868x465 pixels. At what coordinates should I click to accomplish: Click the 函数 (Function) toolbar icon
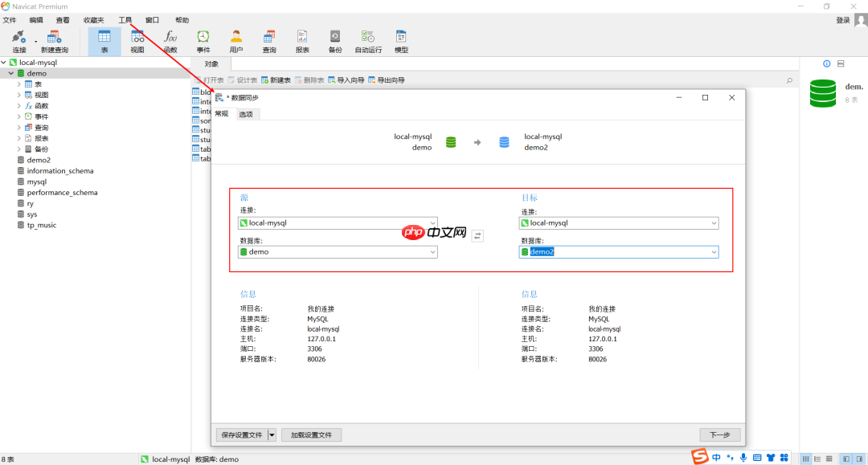coord(170,40)
